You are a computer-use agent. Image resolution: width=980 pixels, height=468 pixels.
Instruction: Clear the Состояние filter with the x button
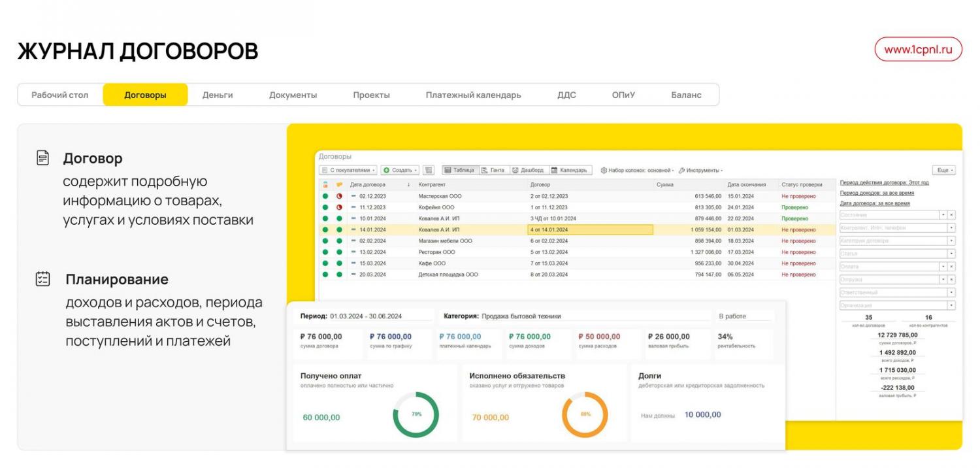tap(951, 215)
